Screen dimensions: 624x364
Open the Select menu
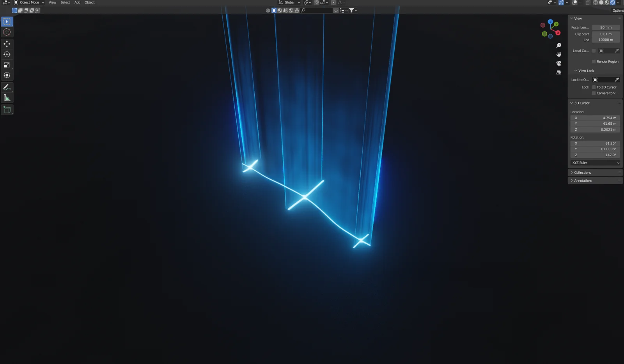(65, 2)
